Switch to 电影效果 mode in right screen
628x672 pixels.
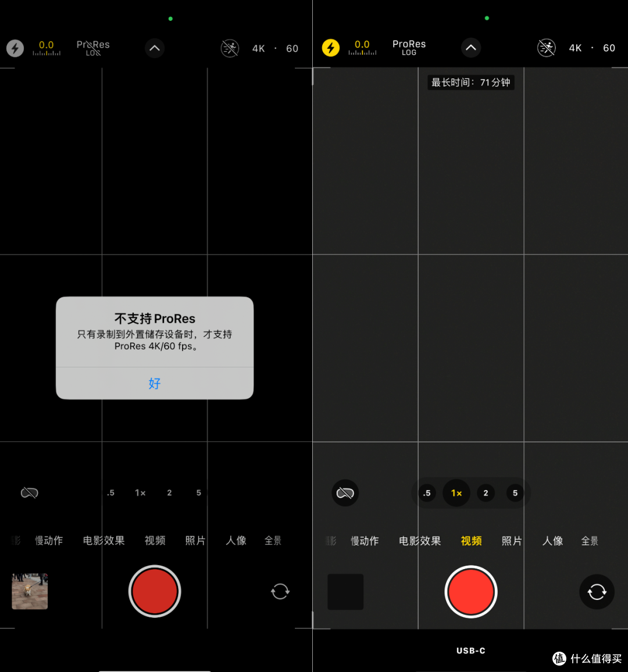pyautogui.click(x=420, y=541)
